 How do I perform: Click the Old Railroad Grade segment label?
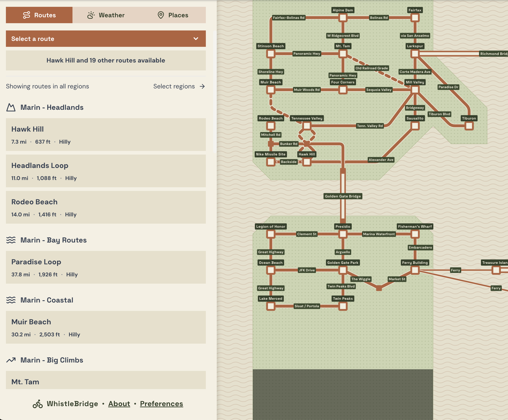pyautogui.click(x=372, y=68)
